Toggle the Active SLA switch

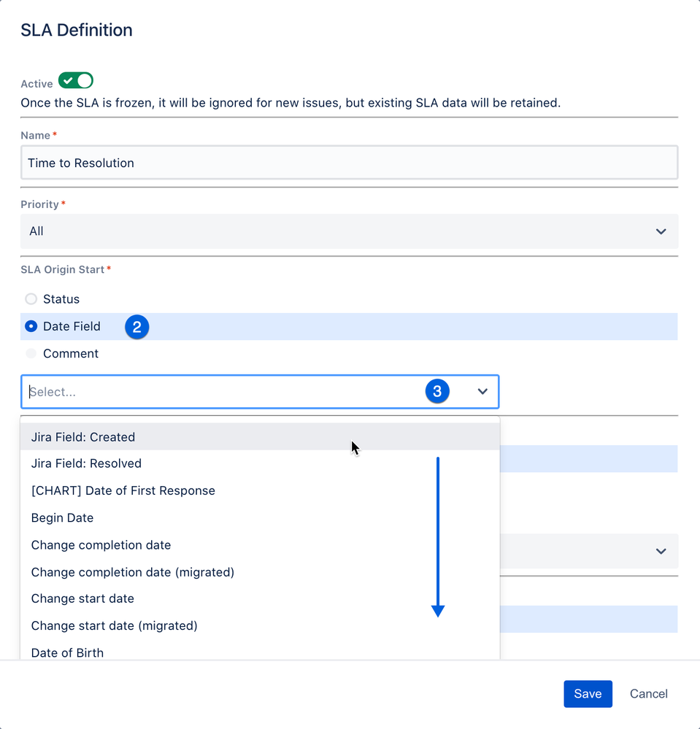(x=76, y=81)
